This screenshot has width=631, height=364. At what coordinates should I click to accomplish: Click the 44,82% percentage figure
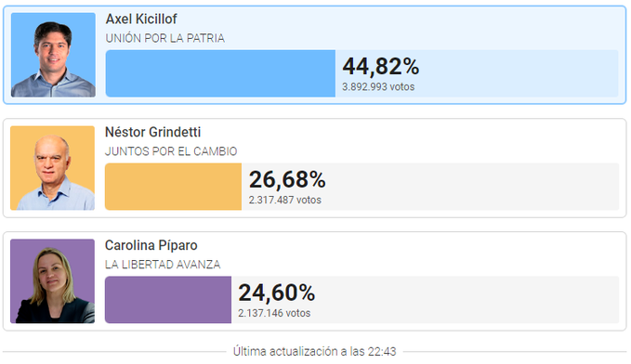coord(381,67)
